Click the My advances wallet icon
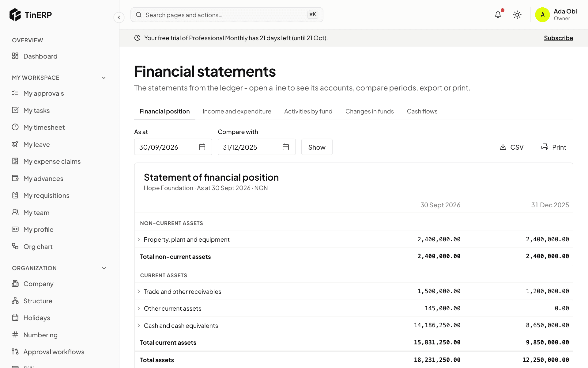588x368 pixels. pos(15,178)
